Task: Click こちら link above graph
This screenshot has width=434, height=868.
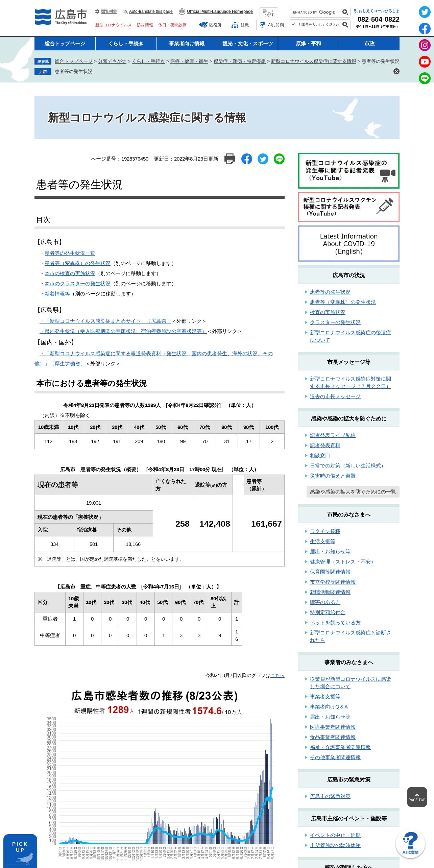Action: click(x=277, y=675)
